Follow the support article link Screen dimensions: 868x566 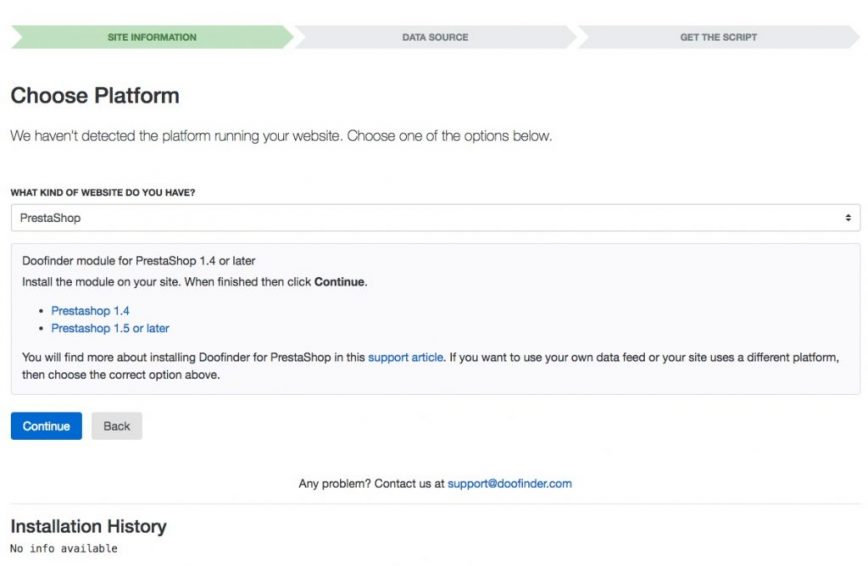(405, 356)
